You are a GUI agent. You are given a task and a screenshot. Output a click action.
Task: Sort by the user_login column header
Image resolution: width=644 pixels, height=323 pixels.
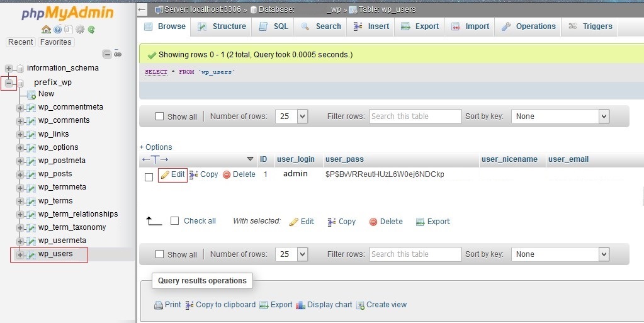click(296, 159)
